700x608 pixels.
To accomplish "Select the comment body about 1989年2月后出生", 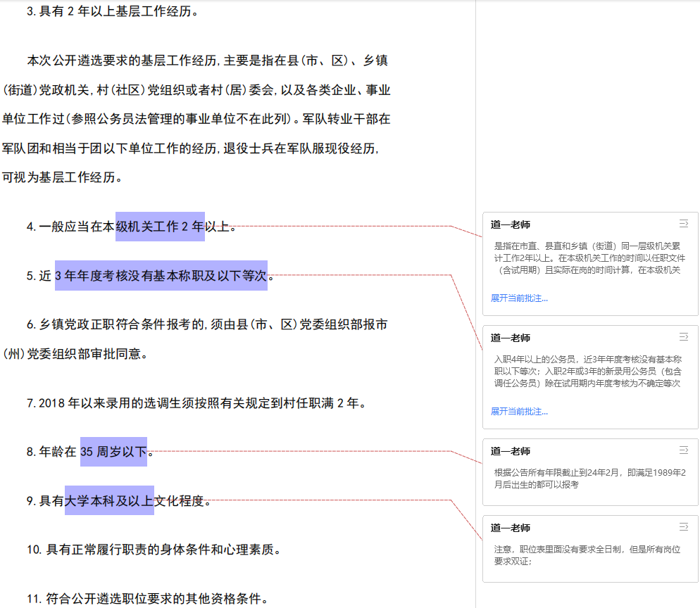I will tap(589, 479).
